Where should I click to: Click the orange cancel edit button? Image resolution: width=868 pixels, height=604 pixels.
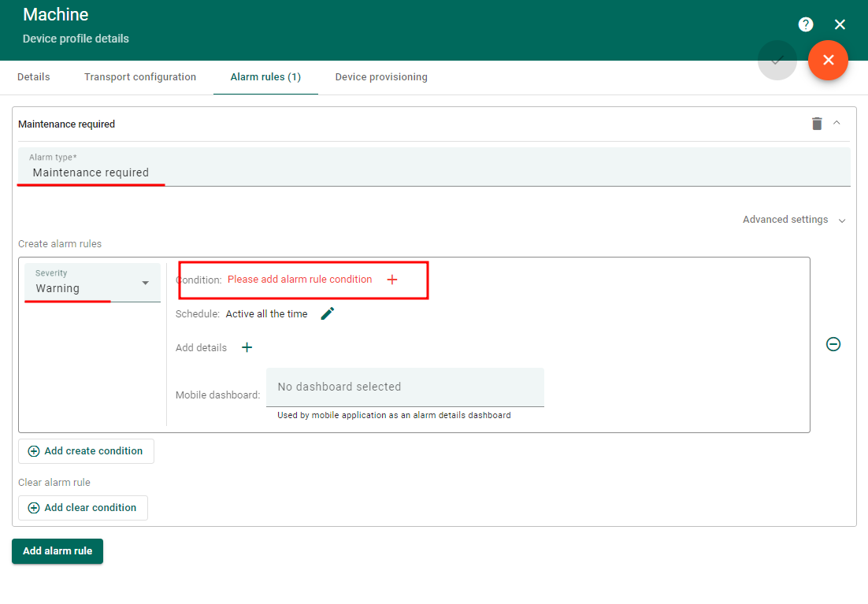coord(827,60)
